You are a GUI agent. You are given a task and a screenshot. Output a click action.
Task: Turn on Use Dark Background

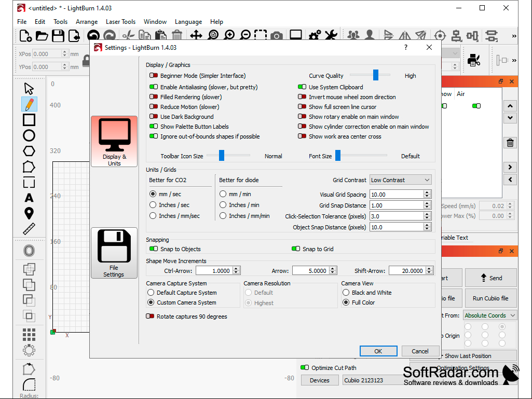(154, 116)
